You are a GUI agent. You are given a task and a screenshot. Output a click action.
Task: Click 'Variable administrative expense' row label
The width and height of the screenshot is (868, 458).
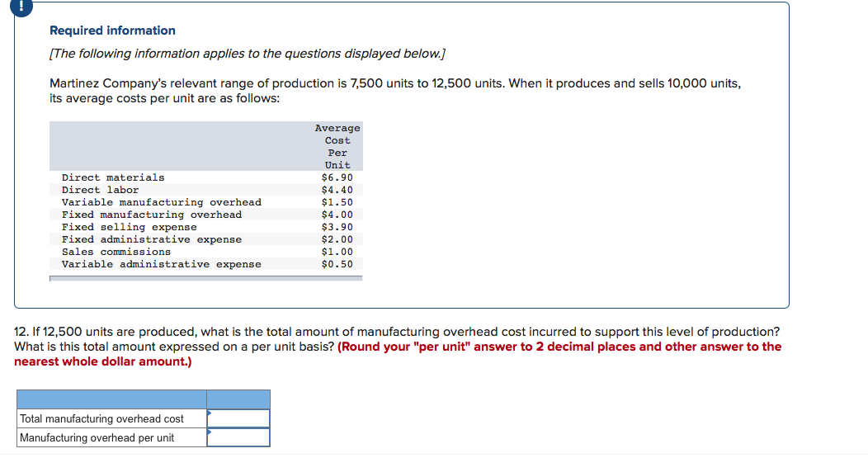161,264
